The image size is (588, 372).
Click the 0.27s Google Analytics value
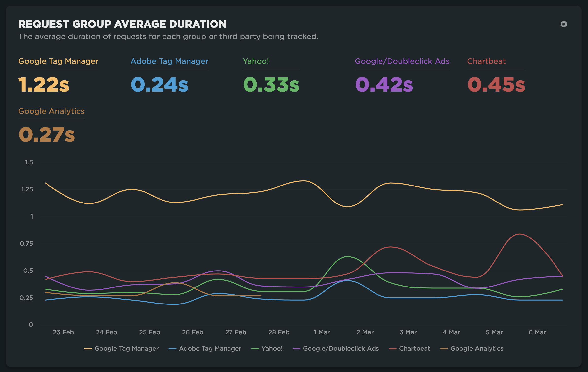tap(47, 135)
